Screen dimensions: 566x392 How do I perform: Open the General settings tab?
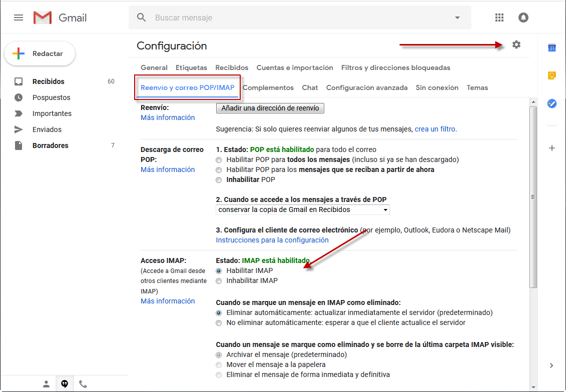(x=154, y=68)
